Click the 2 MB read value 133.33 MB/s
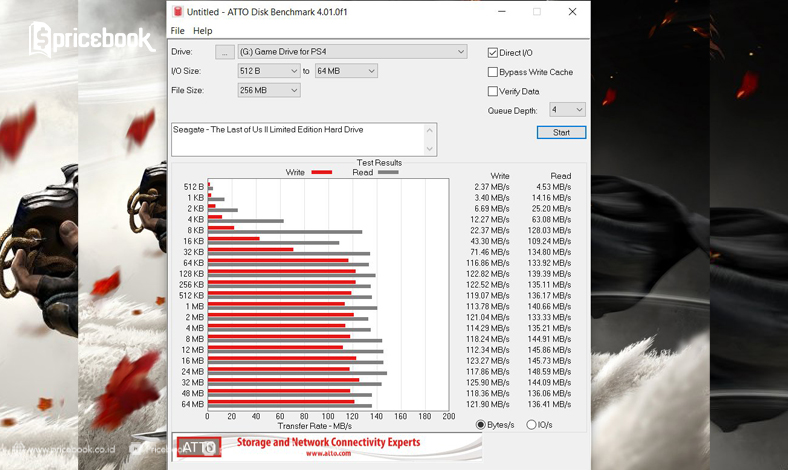 tap(551, 318)
